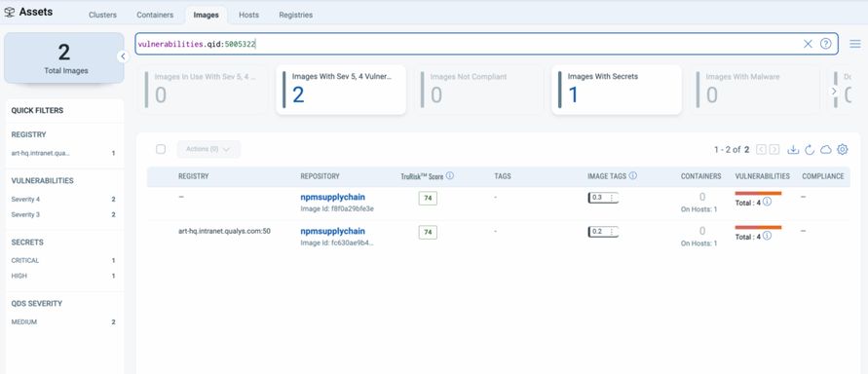Click registry cell art-hq.intranet.qualys.com:50
Screen dimensions: 868x374
(224, 231)
